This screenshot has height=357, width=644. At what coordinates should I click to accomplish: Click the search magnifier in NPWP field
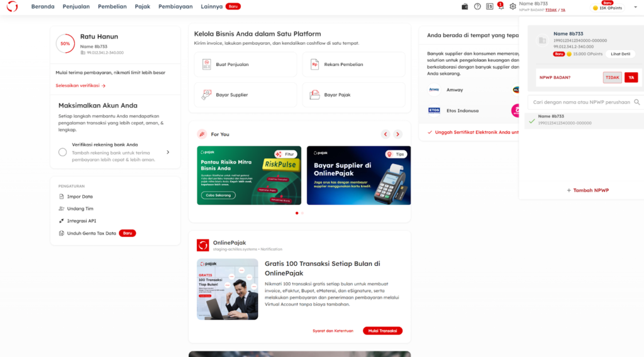(636, 102)
